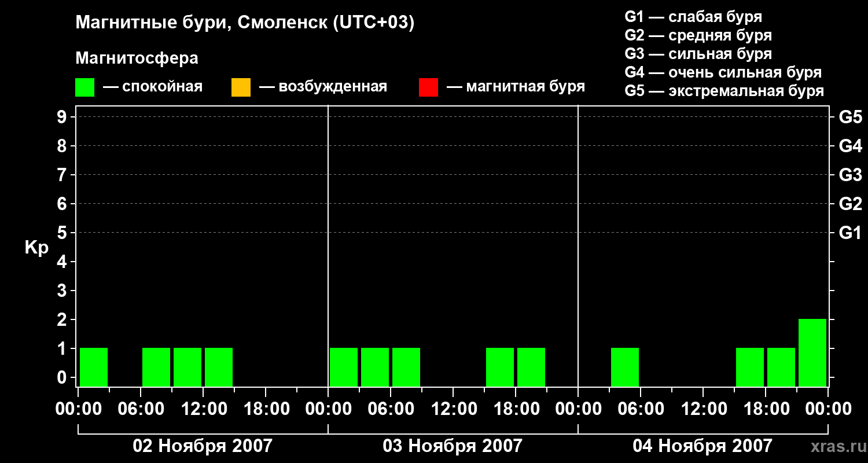
Task: Click the '— магнитная буря' legend label
Action: [516, 87]
